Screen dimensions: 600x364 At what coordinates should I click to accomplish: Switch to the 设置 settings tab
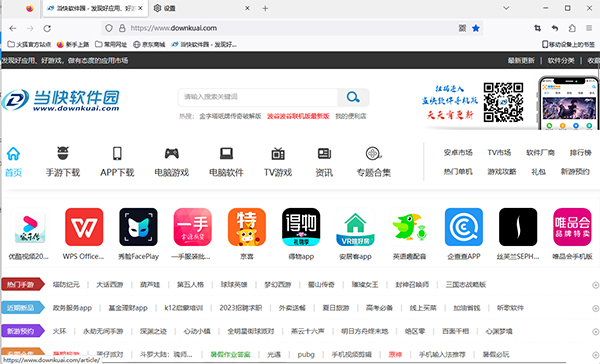click(x=201, y=8)
